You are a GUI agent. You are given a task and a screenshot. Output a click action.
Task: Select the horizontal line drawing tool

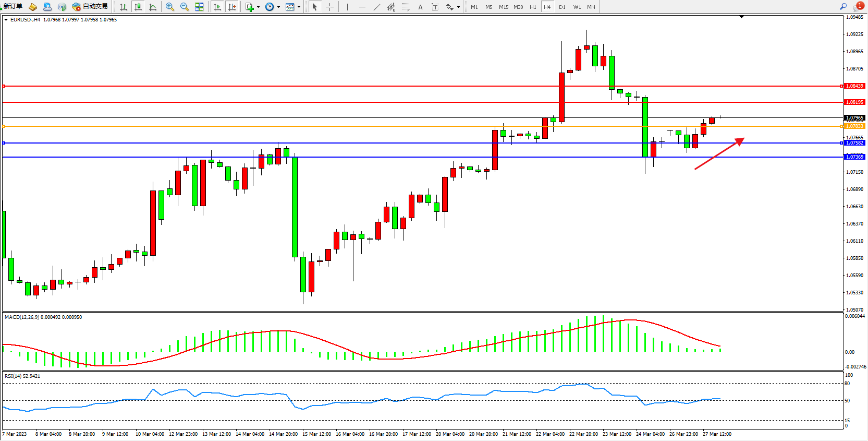coord(362,7)
